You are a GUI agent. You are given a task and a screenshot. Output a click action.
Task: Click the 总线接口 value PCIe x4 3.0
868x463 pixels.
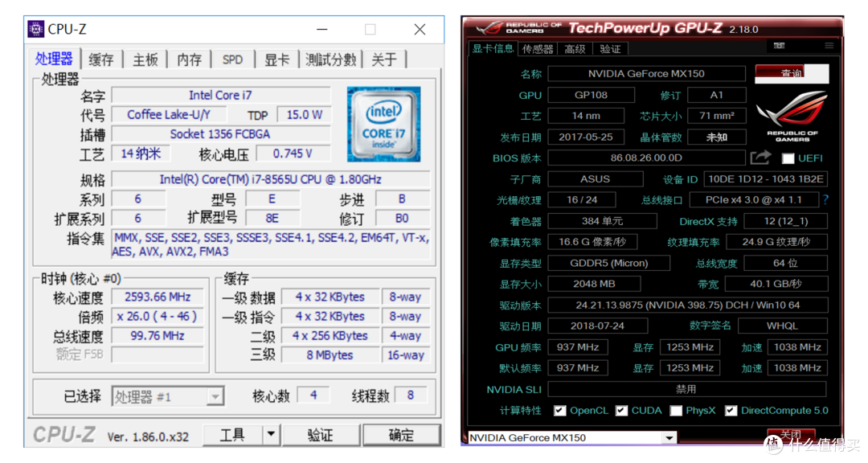tap(754, 200)
